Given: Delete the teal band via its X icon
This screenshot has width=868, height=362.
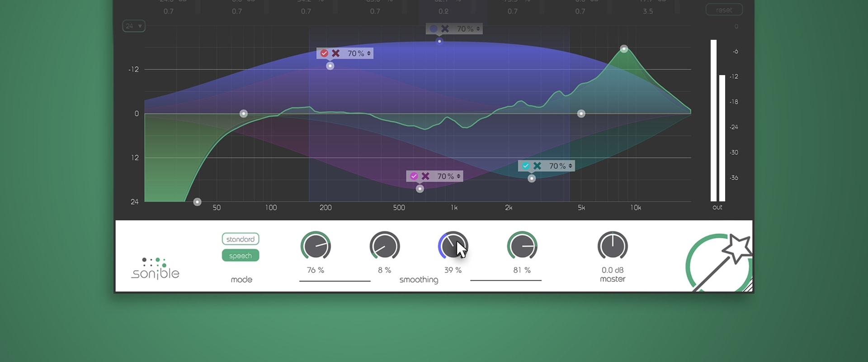Looking at the screenshot, I should (x=537, y=166).
